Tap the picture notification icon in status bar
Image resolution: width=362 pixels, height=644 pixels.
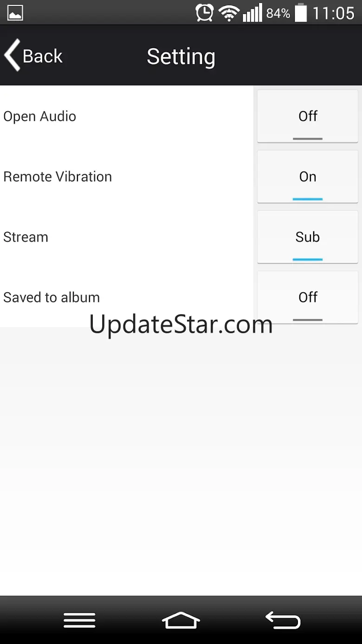(x=15, y=13)
